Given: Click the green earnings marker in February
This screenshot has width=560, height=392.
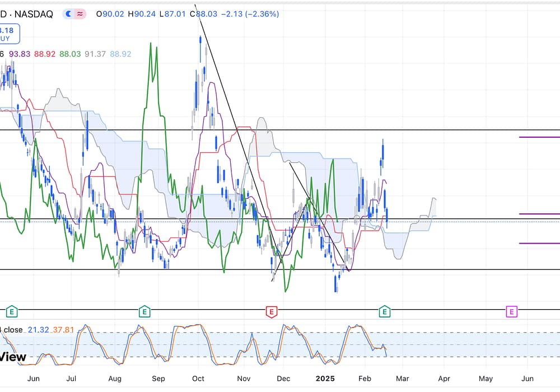Looking at the screenshot, I should pyautogui.click(x=384, y=311).
